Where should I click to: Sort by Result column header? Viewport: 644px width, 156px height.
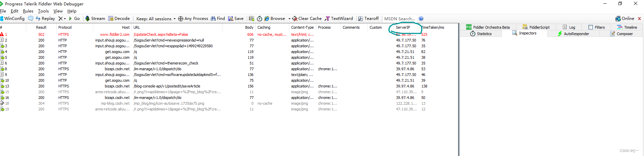click(41, 27)
